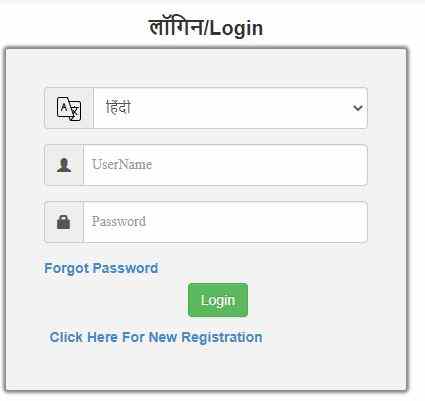Click the gray box holding the translate icon
Viewport: 425px width, 401px height.
click(69, 108)
